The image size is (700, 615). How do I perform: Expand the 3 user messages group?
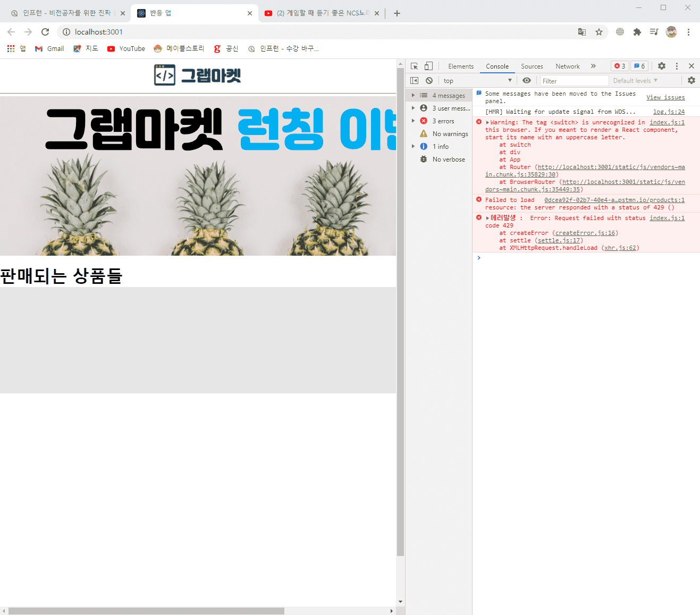click(413, 108)
